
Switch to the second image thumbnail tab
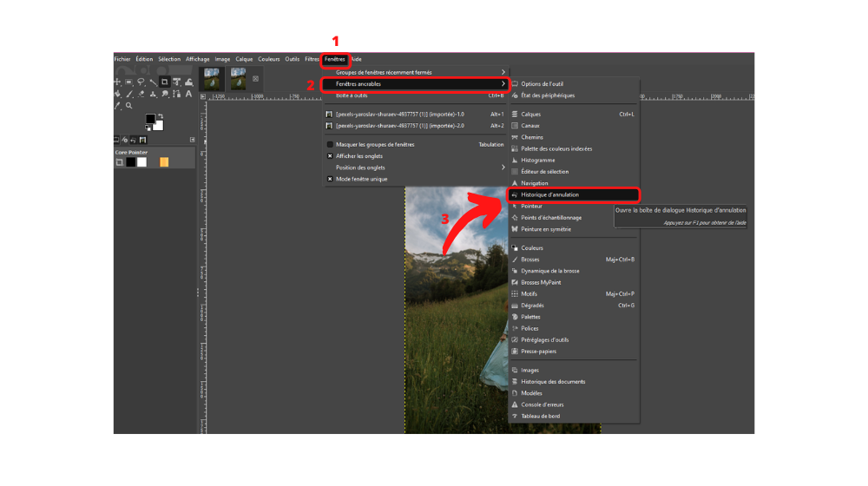[238, 79]
